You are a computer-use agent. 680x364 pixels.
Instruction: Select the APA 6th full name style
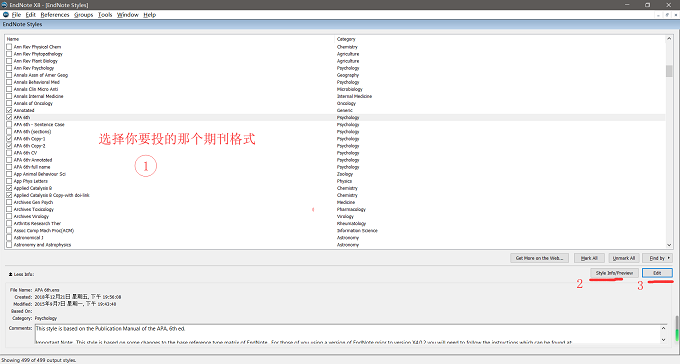point(32,167)
